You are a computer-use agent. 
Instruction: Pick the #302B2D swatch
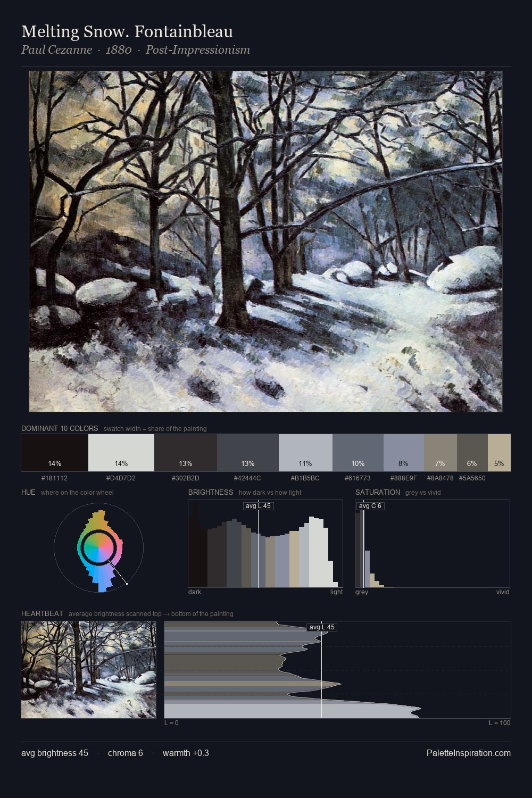click(186, 453)
